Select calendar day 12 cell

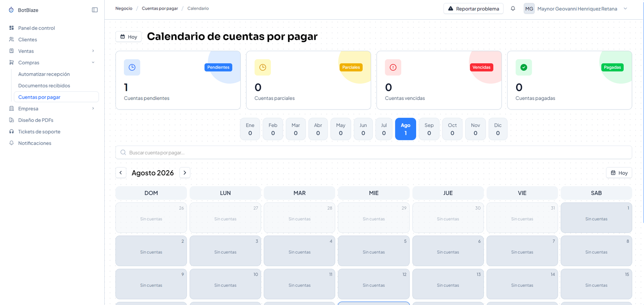(374, 284)
